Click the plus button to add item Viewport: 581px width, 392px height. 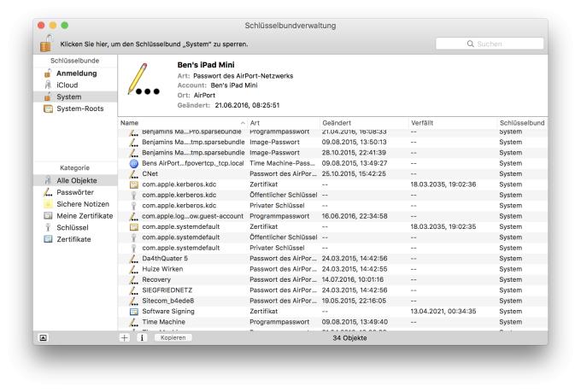125,337
